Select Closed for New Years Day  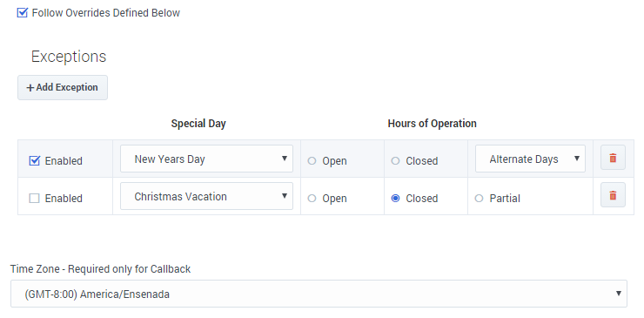pyautogui.click(x=395, y=161)
